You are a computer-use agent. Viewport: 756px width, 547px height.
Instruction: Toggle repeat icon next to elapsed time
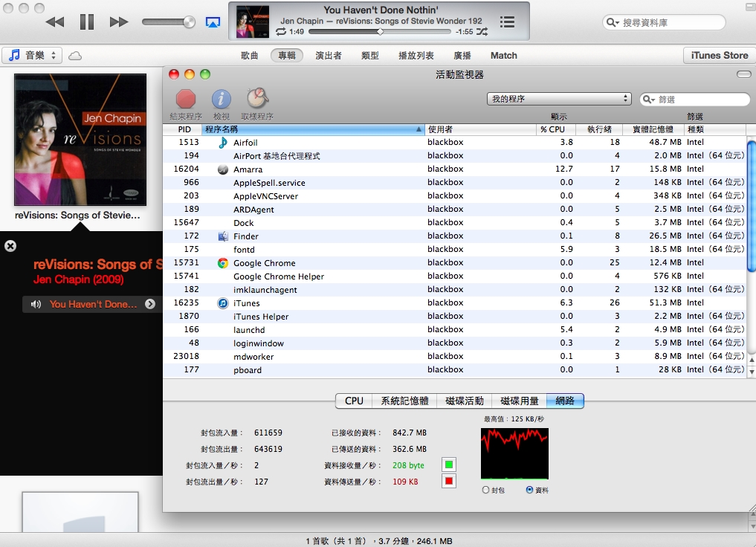coord(280,32)
